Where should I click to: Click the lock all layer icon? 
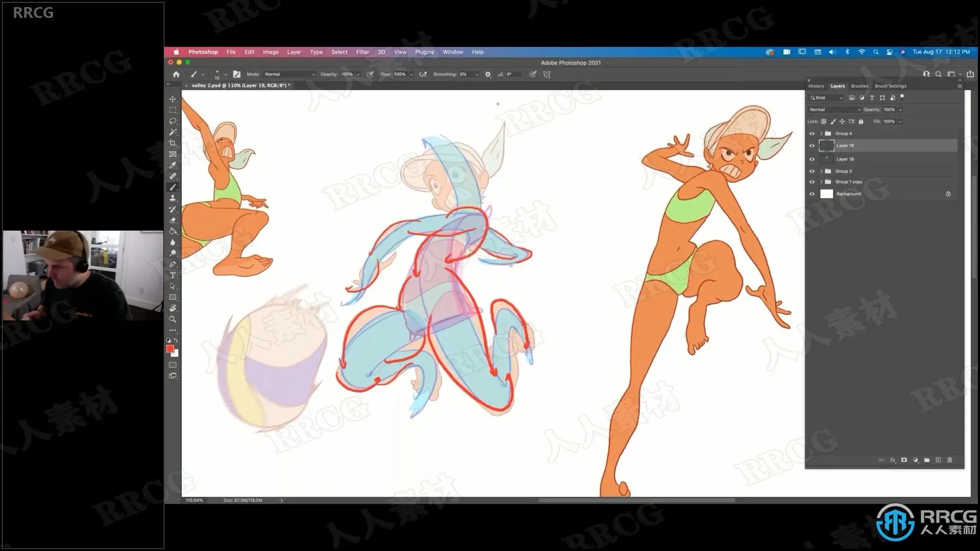pyautogui.click(x=861, y=121)
